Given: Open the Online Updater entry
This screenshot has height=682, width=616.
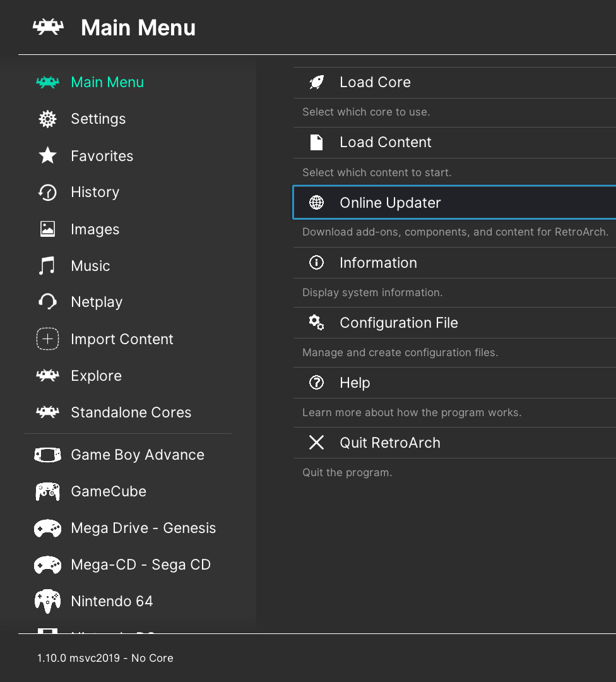Looking at the screenshot, I should [454, 202].
